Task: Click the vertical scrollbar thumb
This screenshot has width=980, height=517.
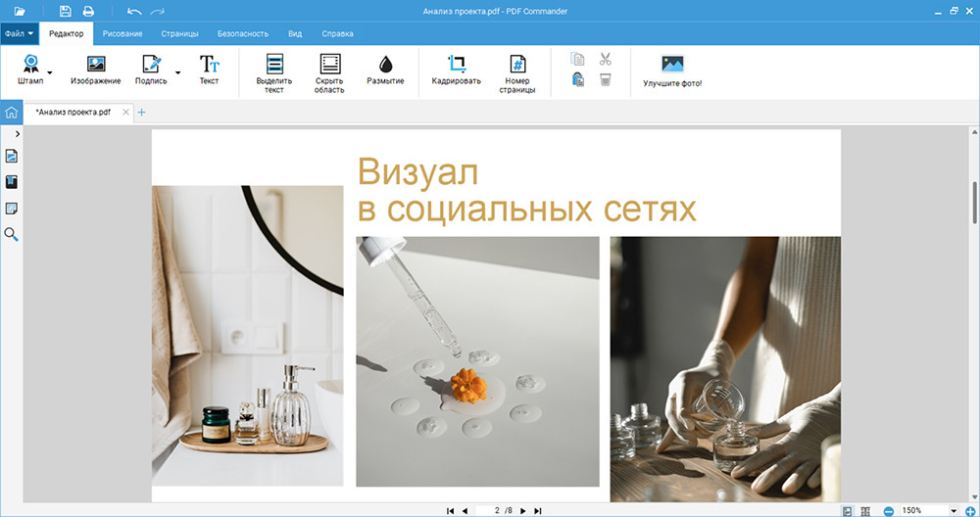Action: [974, 203]
